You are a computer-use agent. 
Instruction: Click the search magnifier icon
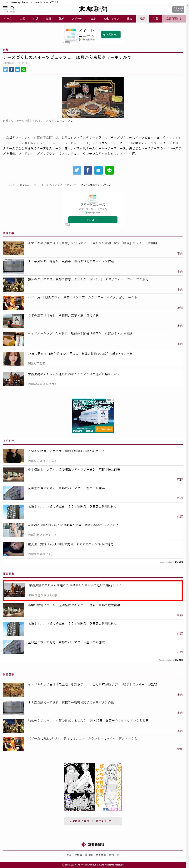[12, 8]
